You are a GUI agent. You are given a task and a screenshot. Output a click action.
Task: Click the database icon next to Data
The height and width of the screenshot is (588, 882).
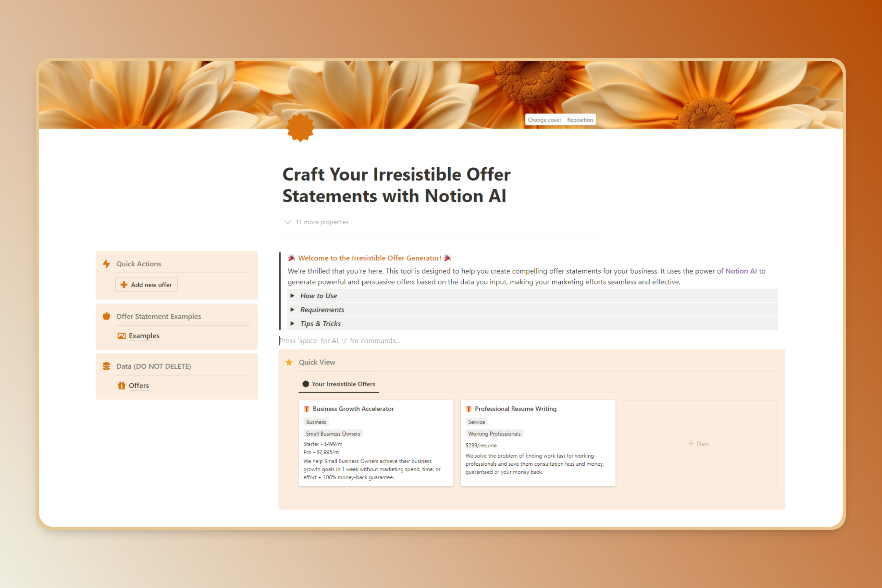(106, 366)
